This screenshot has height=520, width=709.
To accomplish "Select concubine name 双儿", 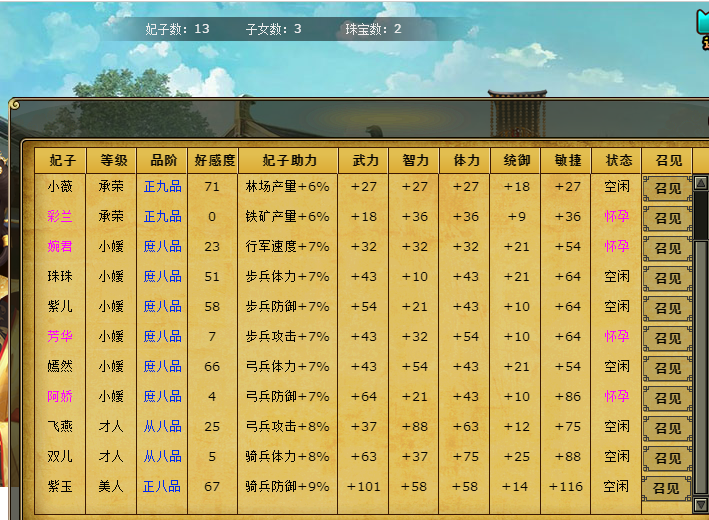I will [x=60, y=456].
